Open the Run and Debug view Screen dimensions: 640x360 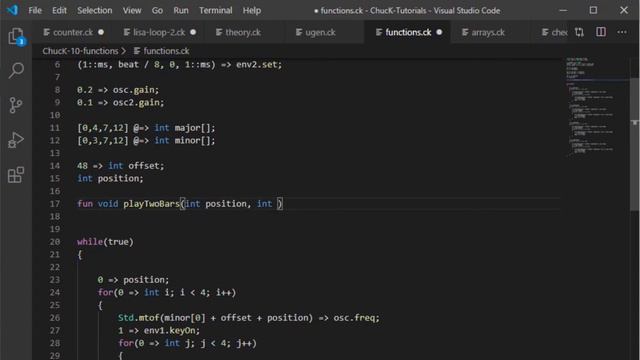(16, 140)
